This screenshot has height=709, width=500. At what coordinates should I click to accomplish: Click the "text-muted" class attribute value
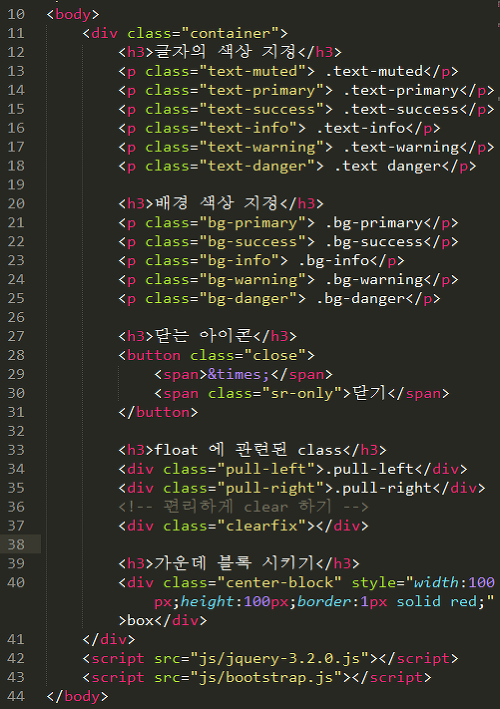pos(253,71)
